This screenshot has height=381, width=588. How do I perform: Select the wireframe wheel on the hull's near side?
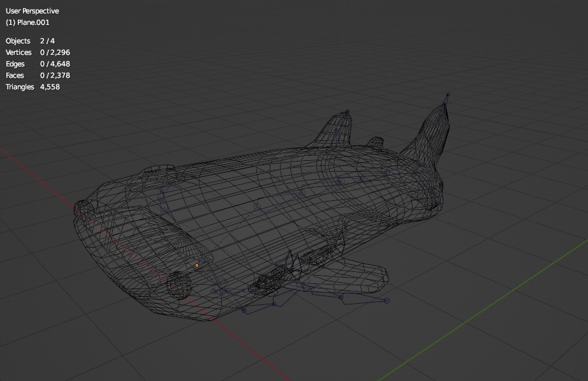click(179, 285)
